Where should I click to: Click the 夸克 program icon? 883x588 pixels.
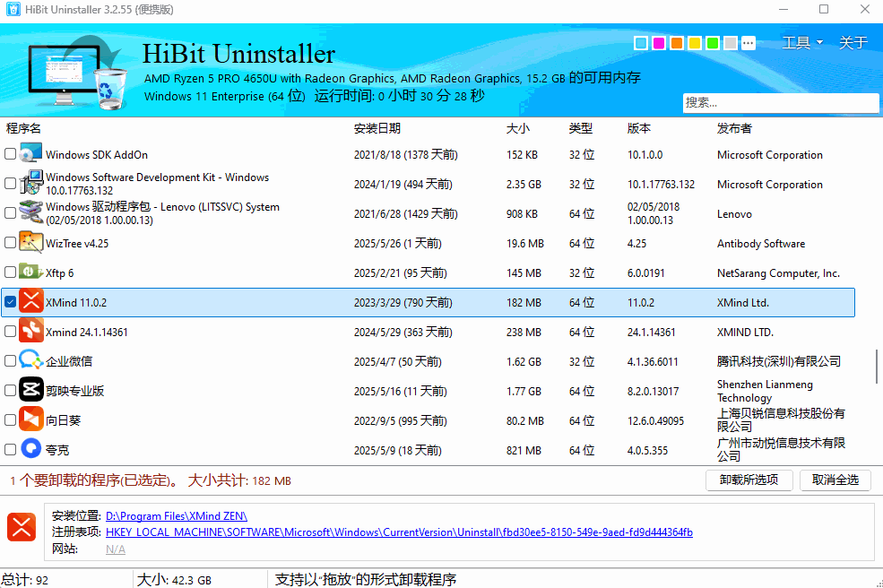coord(31,449)
